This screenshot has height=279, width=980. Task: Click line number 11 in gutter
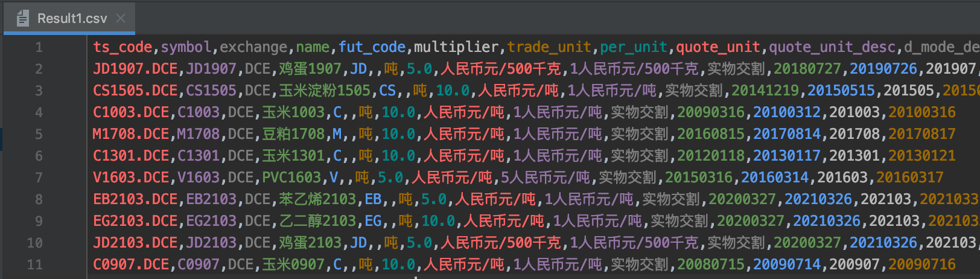pyautogui.click(x=35, y=265)
